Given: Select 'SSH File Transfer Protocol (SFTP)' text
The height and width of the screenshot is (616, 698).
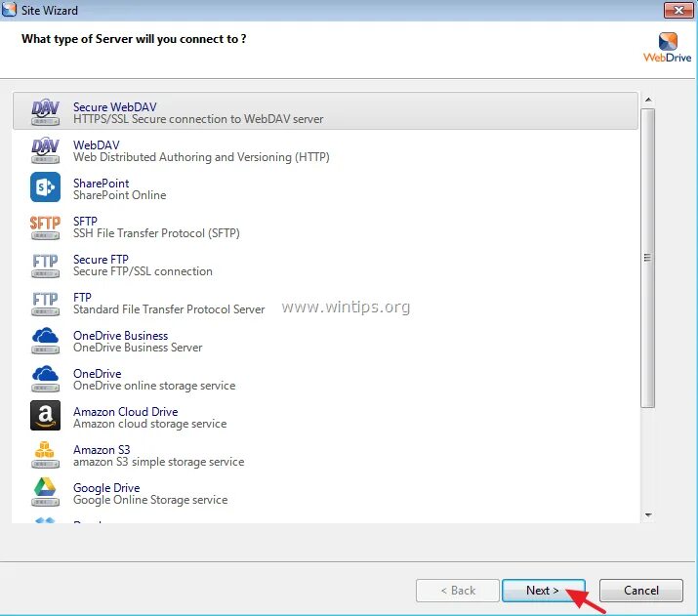Looking at the screenshot, I should pyautogui.click(x=156, y=233).
